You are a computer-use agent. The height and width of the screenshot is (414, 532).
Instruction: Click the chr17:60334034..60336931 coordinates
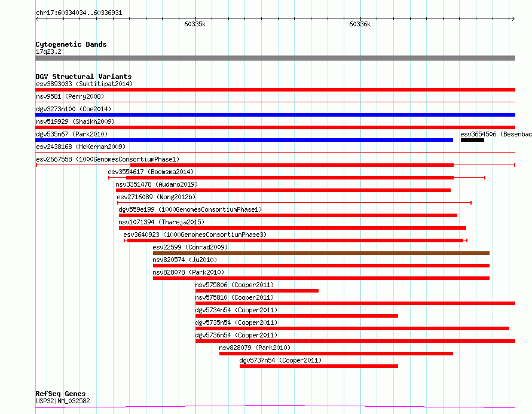coord(79,13)
